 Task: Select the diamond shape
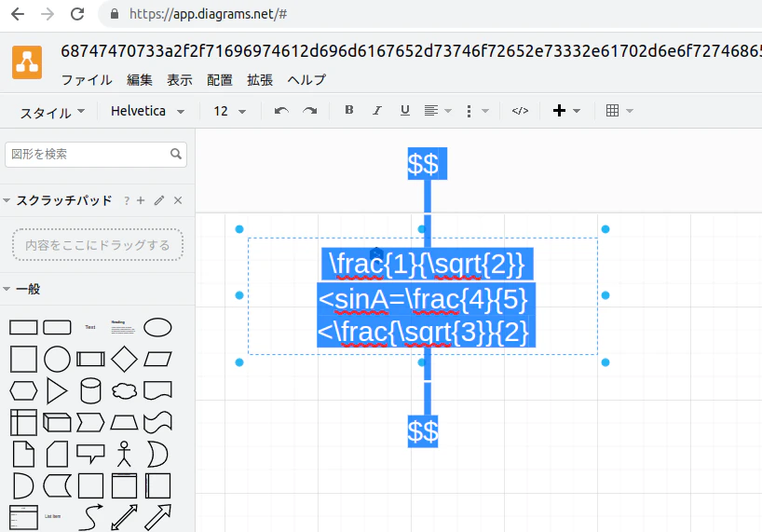[x=124, y=359]
